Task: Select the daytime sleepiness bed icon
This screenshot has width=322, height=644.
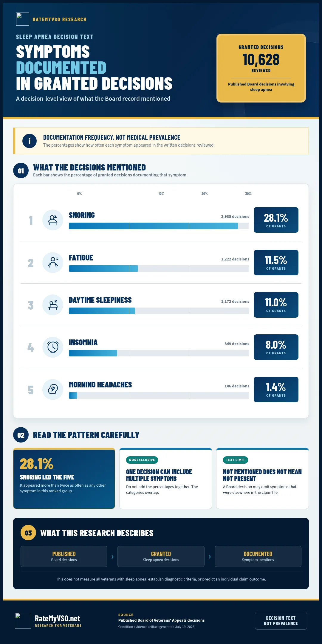Action: pos(53,305)
